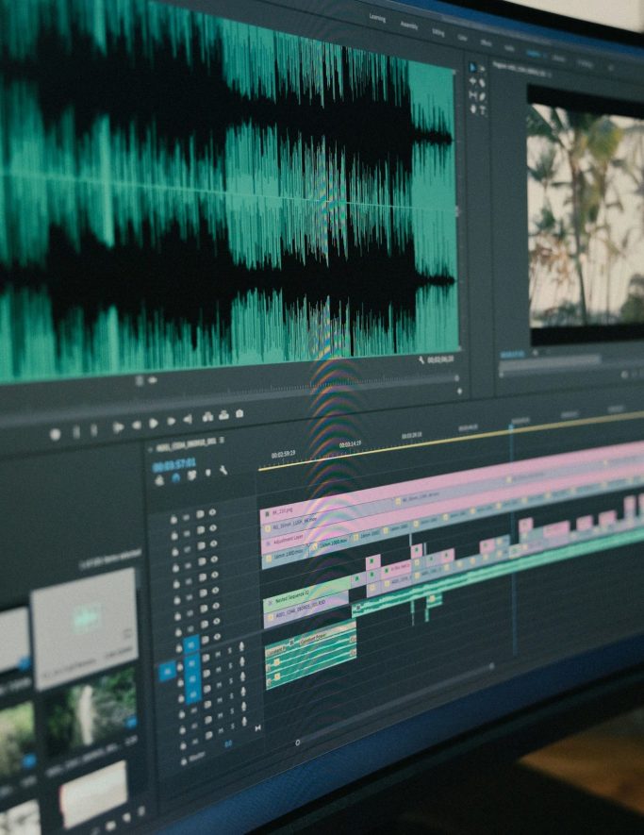Screen dimensions: 644x835
Task: Click the Drag Video Only icon under waveform
Action: [140, 381]
